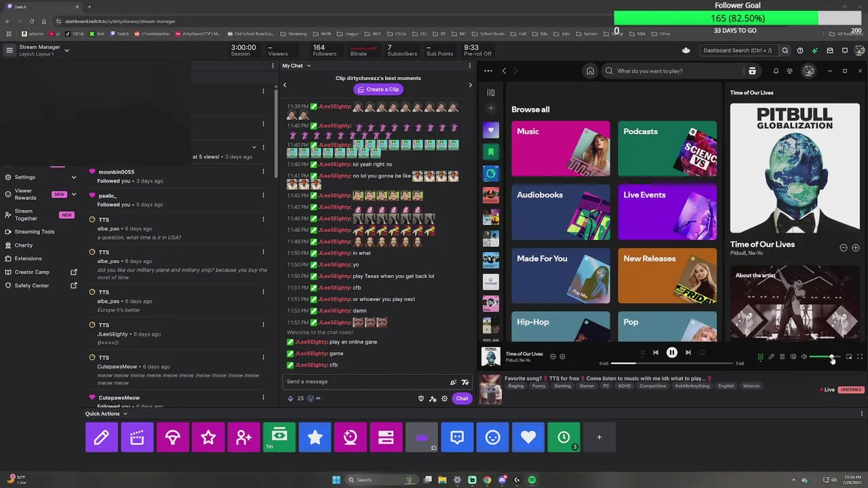Mute Spotify volume speaker icon
Screen dimensions: 868x488
(x=804, y=357)
